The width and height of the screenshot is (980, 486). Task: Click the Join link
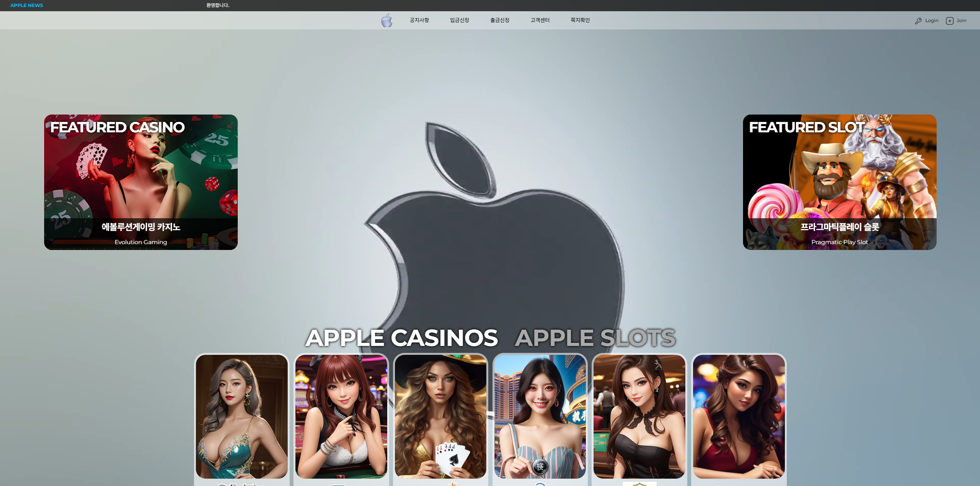[961, 21]
